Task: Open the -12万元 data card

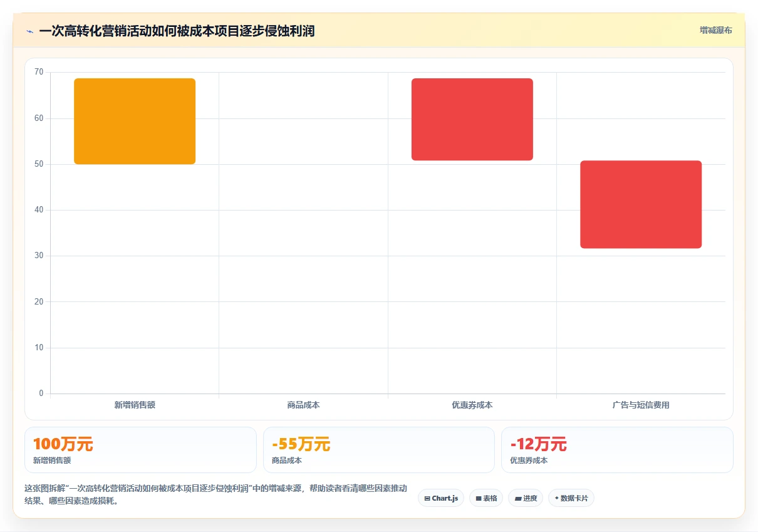Action: [x=617, y=450]
